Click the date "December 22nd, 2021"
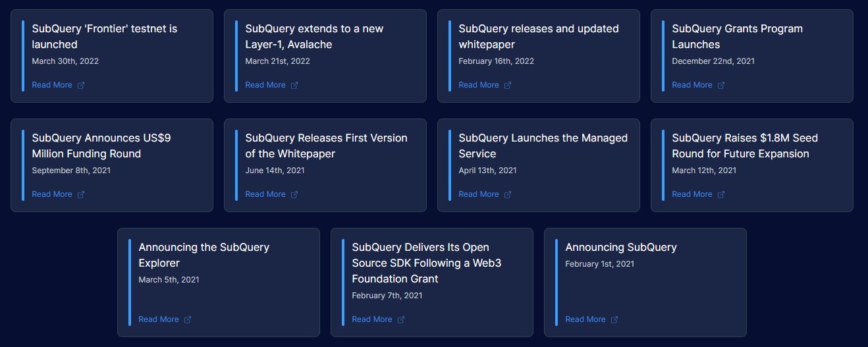868x347 pixels. [713, 61]
